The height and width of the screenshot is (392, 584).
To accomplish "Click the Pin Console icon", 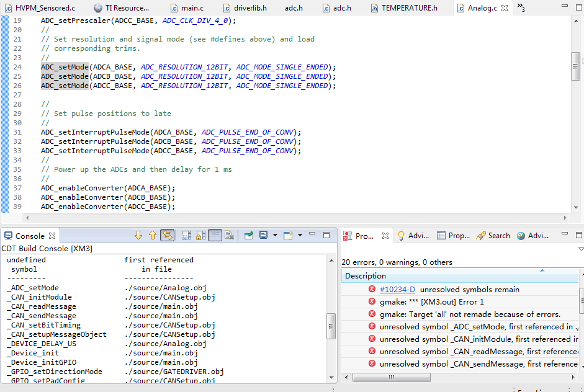I will [248, 236].
